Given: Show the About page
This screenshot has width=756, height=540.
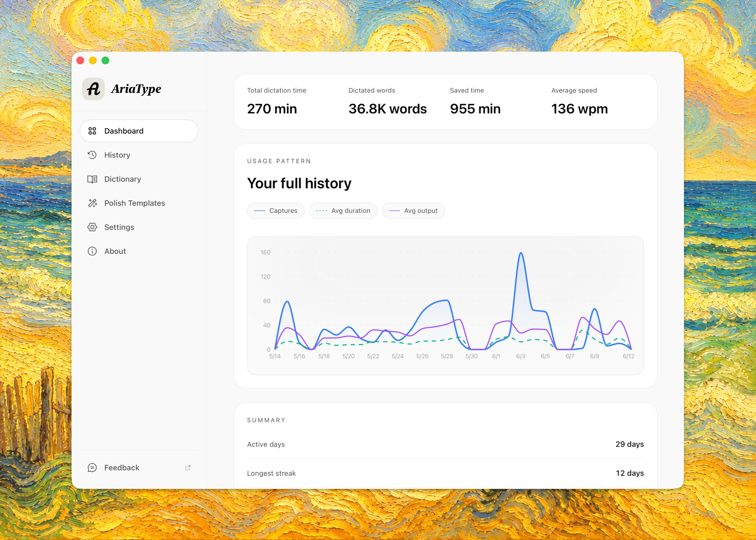Looking at the screenshot, I should (139, 251).
